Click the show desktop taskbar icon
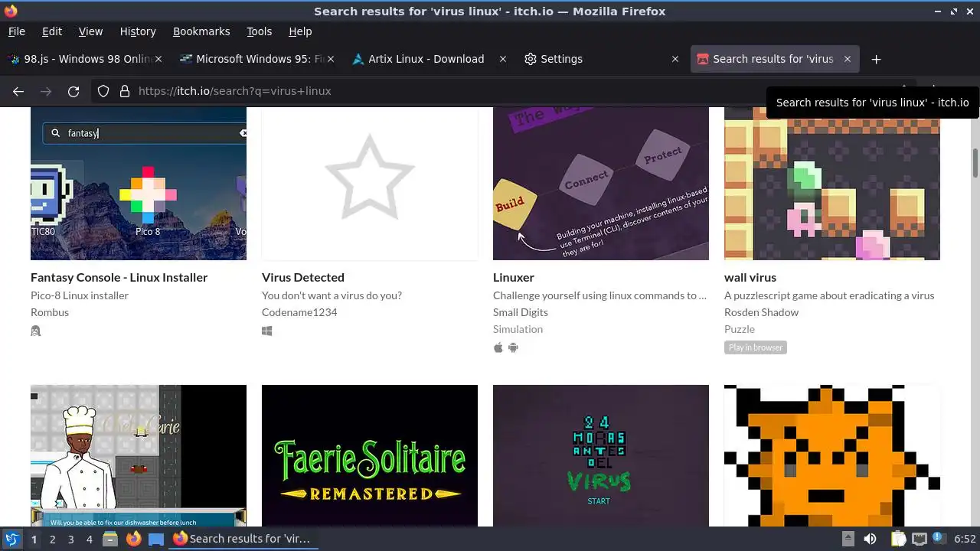 (x=156, y=539)
